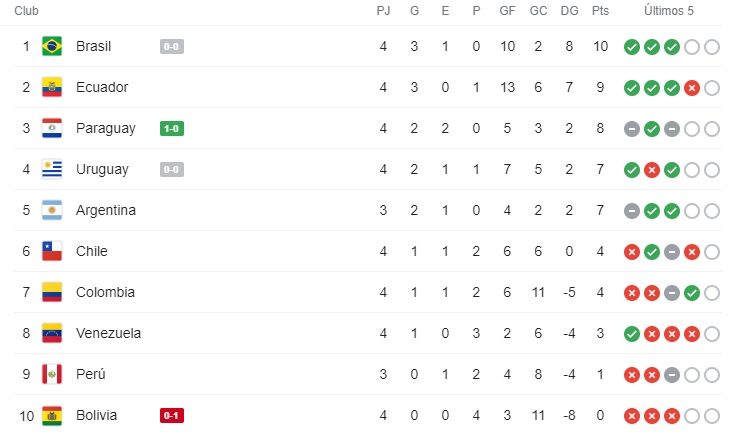Click the Perú flag icon
Image resolution: width=731 pixels, height=437 pixels.
tap(52, 374)
